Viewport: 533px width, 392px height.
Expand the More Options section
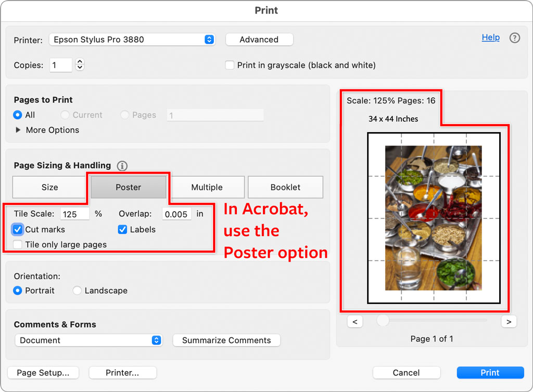[x=19, y=130]
